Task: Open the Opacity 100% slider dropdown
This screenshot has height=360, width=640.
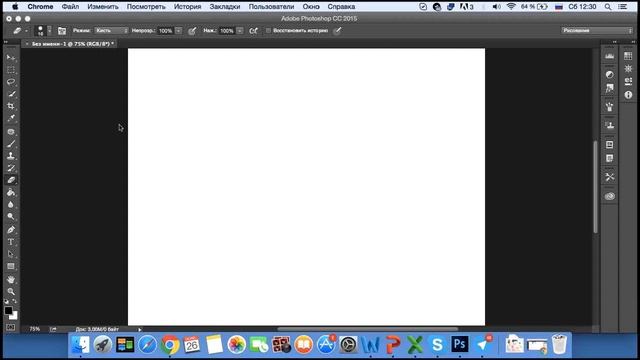Action: pyautogui.click(x=178, y=31)
